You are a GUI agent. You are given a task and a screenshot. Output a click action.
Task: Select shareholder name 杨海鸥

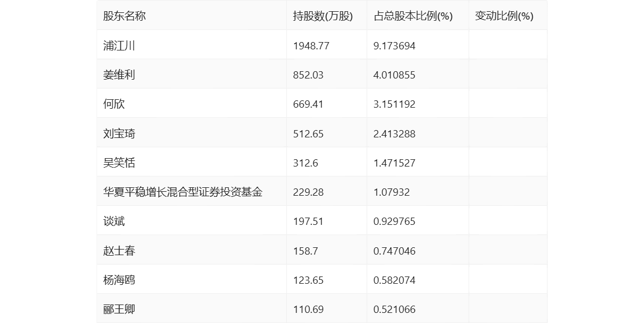click(118, 280)
